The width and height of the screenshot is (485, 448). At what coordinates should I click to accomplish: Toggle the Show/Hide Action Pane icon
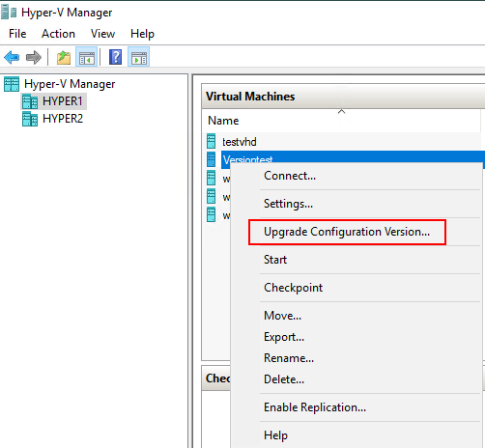138,57
